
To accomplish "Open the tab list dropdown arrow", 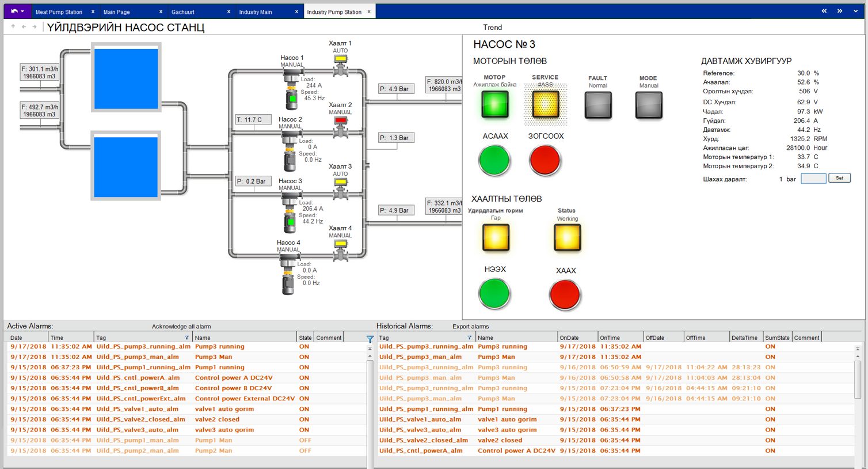I will point(856,11).
